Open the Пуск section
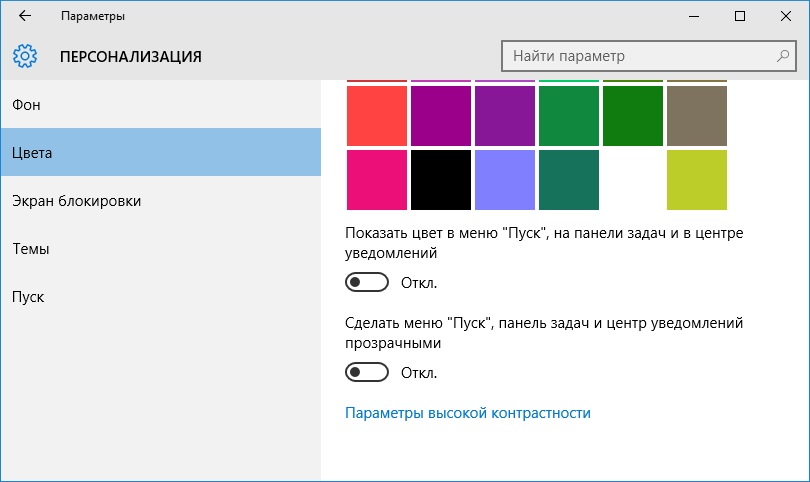Screen dimensions: 810x482 coord(161,297)
